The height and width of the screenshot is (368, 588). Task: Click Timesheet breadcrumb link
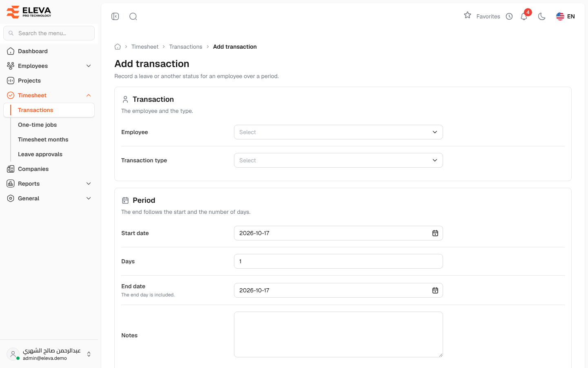point(145,47)
